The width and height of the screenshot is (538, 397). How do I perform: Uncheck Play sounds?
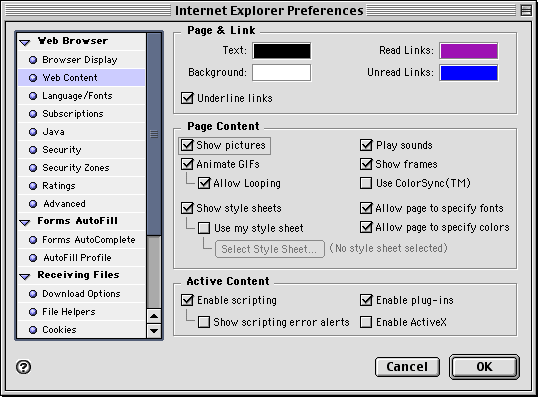(366, 145)
